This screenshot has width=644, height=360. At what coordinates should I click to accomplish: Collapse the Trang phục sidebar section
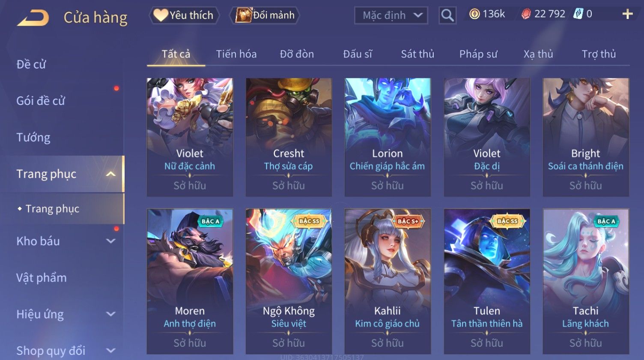(110, 174)
